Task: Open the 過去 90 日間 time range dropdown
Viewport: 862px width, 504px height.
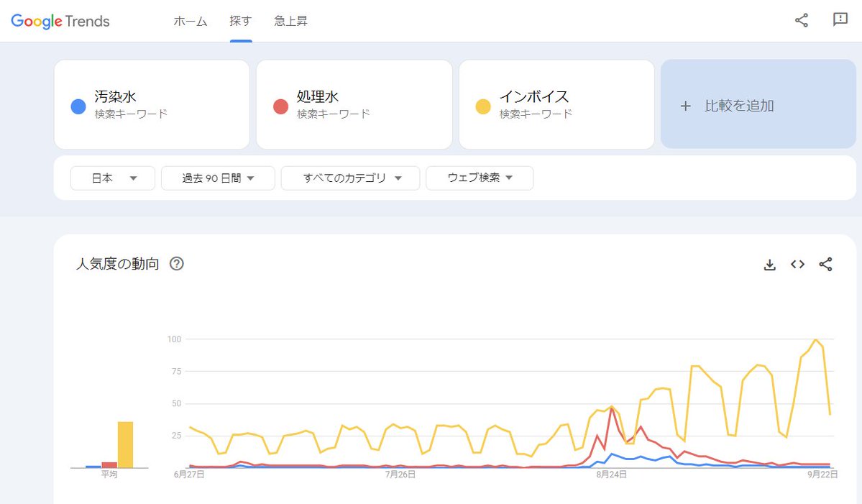Action: [218, 178]
